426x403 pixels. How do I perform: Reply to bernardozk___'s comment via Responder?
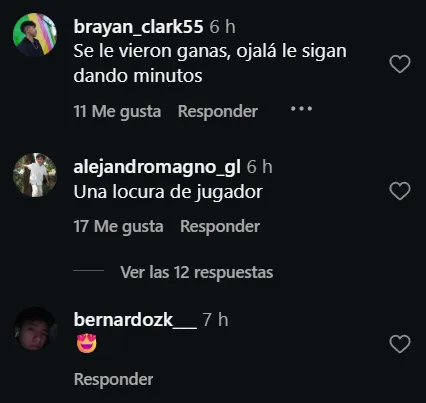click(114, 379)
